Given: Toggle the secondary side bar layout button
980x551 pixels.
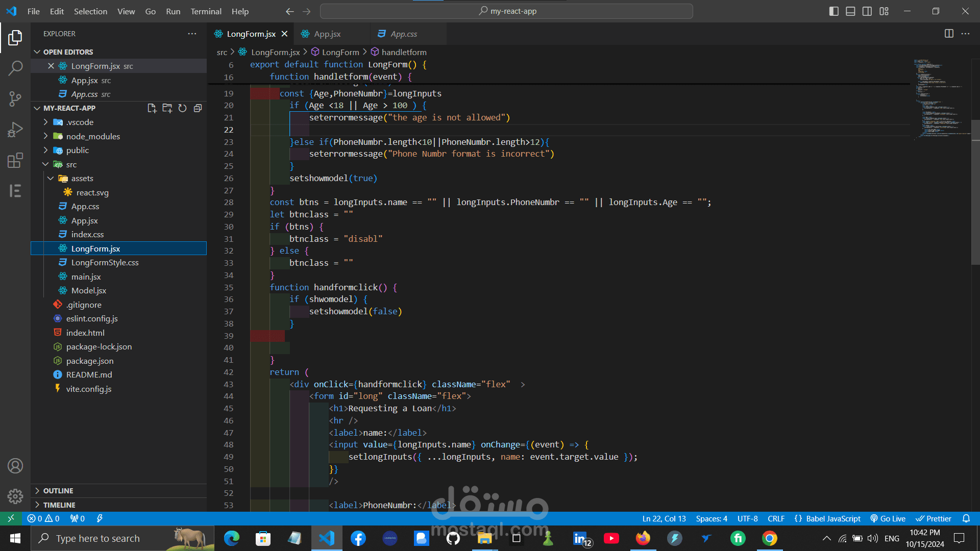Looking at the screenshot, I should (867, 11).
